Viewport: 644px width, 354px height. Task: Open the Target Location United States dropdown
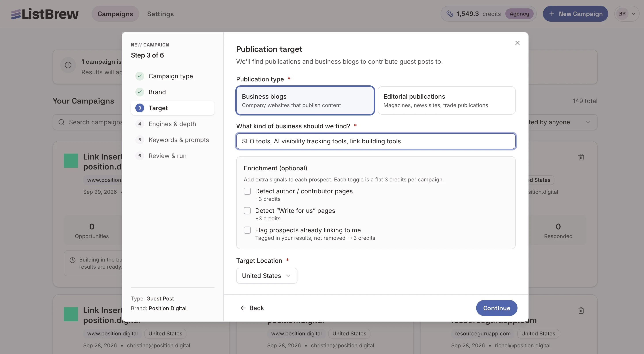pos(266,276)
